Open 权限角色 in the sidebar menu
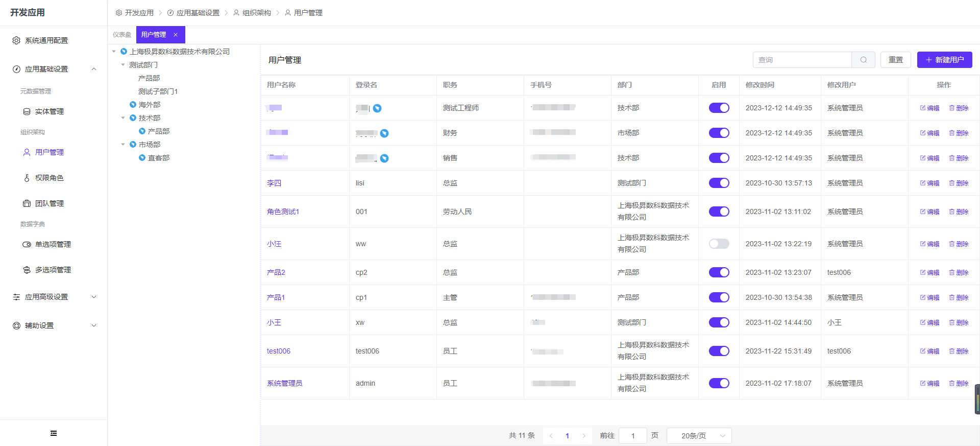This screenshot has height=446, width=980. [50, 178]
